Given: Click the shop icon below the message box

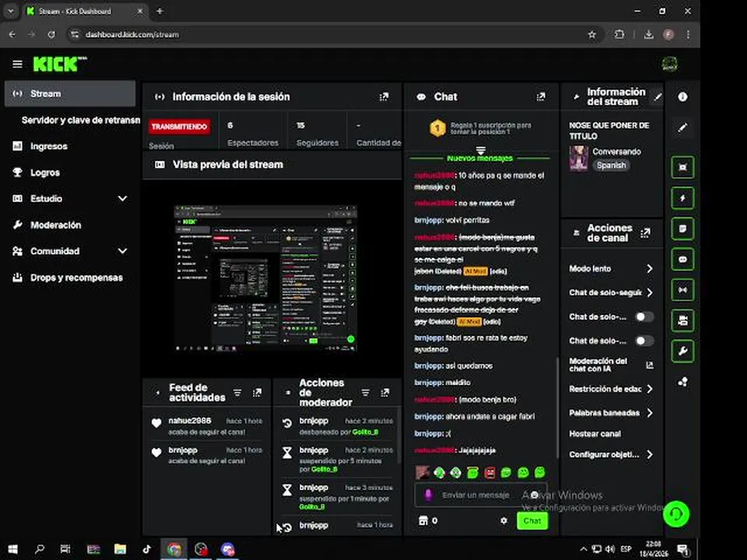Looking at the screenshot, I should (423, 520).
